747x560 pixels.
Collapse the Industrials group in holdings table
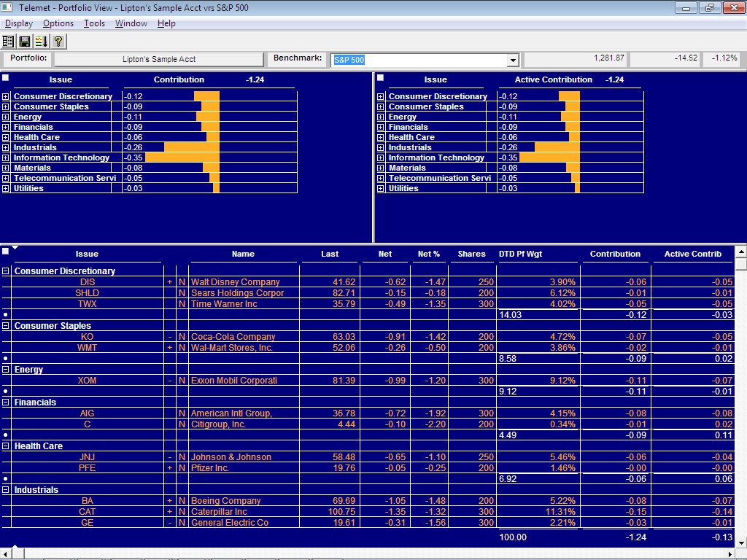point(5,490)
